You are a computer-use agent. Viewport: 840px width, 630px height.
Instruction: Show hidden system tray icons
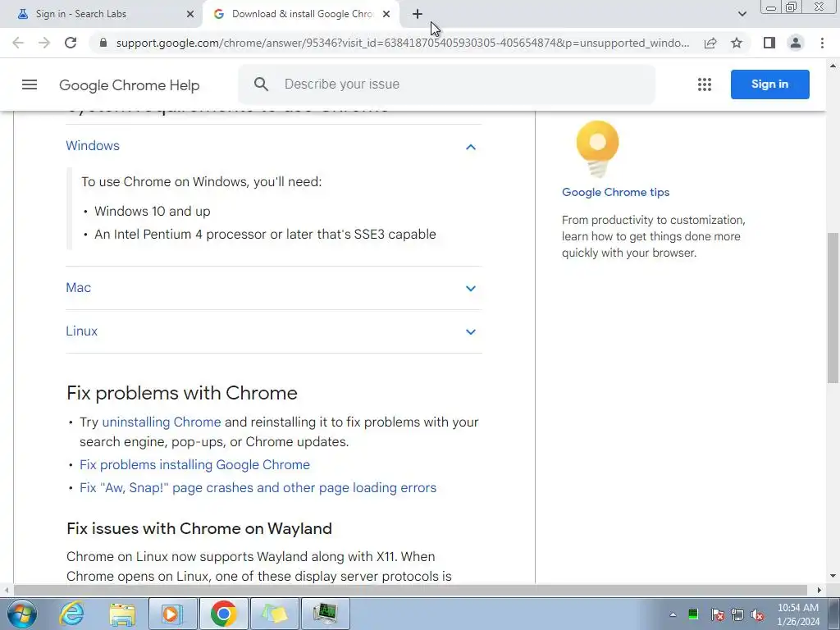point(673,614)
